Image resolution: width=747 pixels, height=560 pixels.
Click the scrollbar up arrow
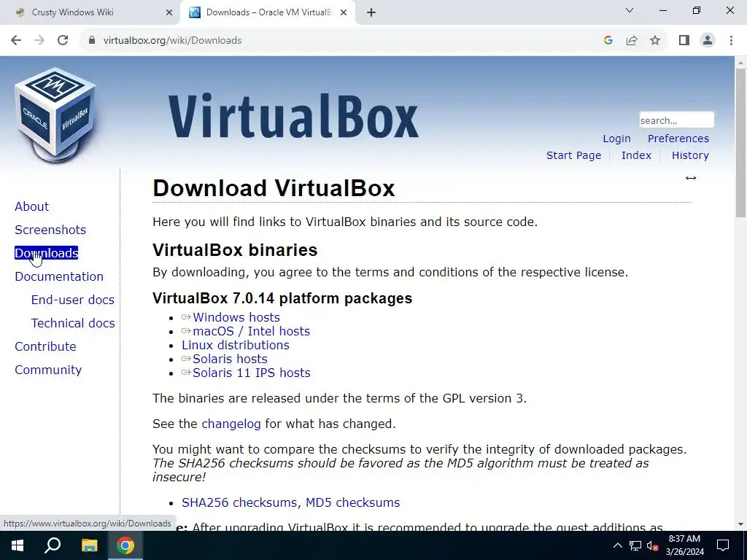pos(740,63)
